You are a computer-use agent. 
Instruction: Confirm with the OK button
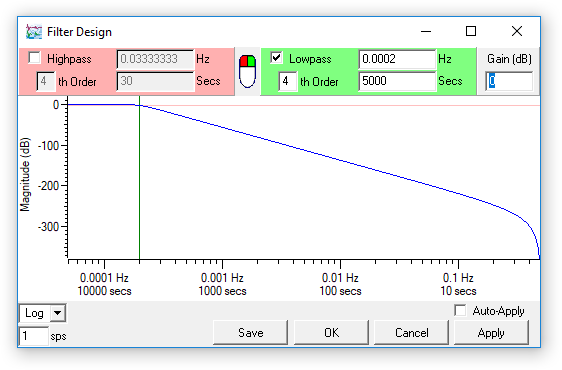tap(331, 333)
